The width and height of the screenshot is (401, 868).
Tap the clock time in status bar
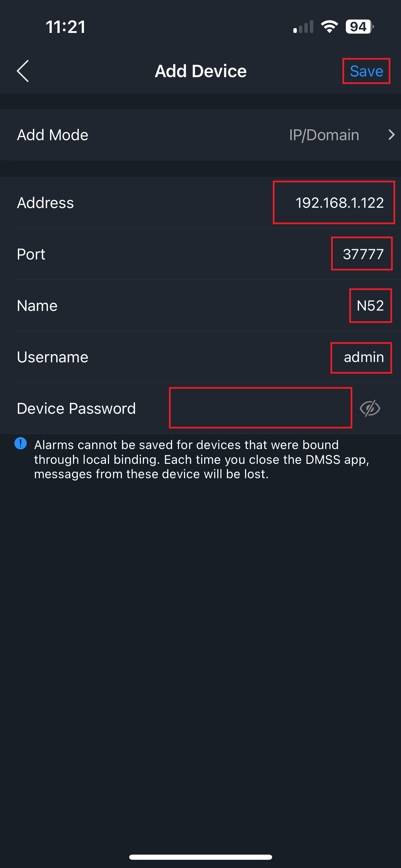coord(65,27)
